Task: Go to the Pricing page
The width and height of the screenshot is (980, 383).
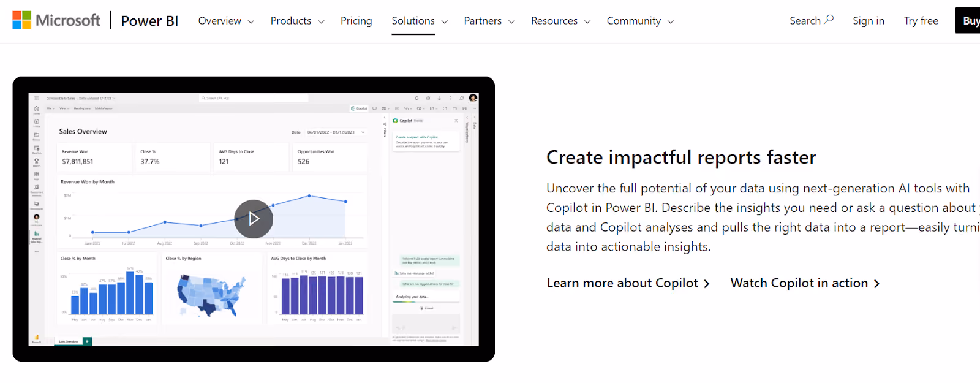Action: (356, 21)
